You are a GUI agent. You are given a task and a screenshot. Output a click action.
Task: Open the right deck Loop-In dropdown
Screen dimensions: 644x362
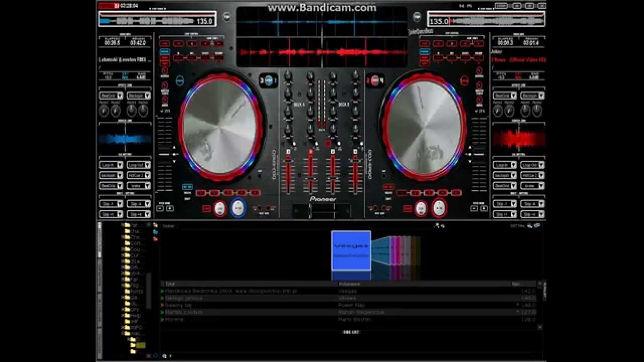click(x=505, y=165)
